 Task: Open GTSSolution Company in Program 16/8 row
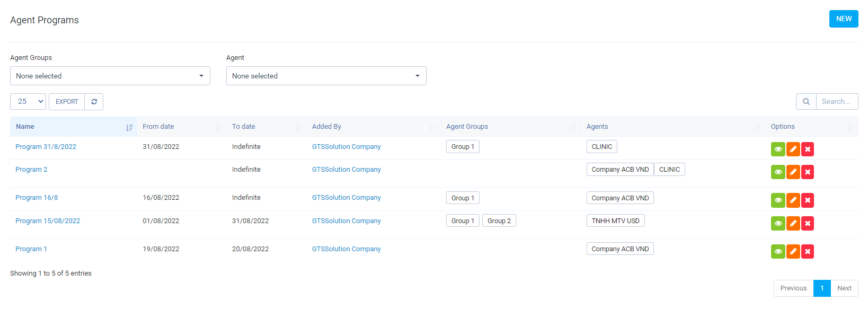point(347,198)
